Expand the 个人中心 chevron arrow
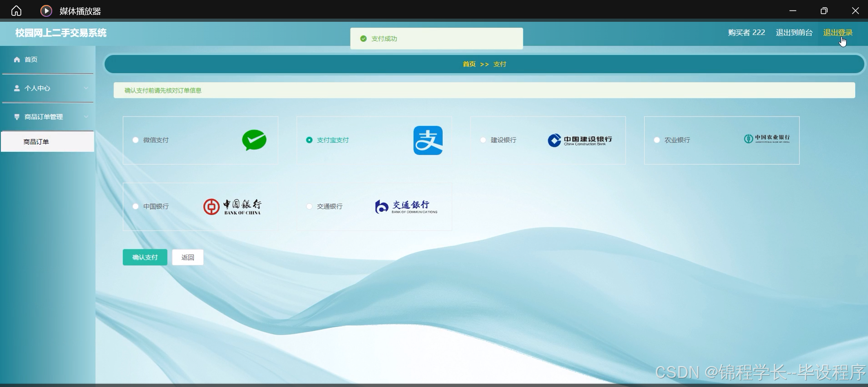 point(86,88)
